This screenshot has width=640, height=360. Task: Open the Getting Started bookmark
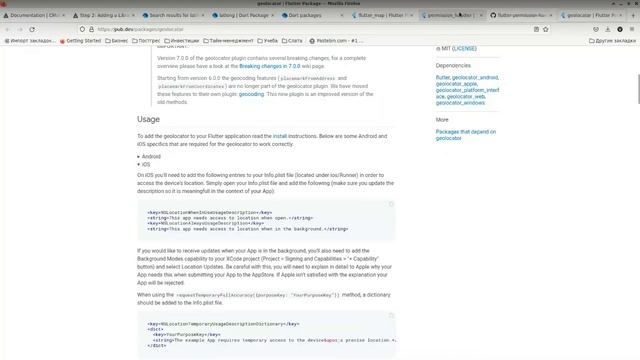click(x=80, y=41)
